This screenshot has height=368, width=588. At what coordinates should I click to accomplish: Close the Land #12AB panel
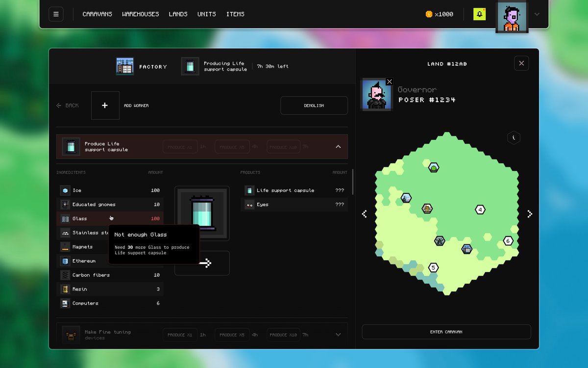coord(521,63)
